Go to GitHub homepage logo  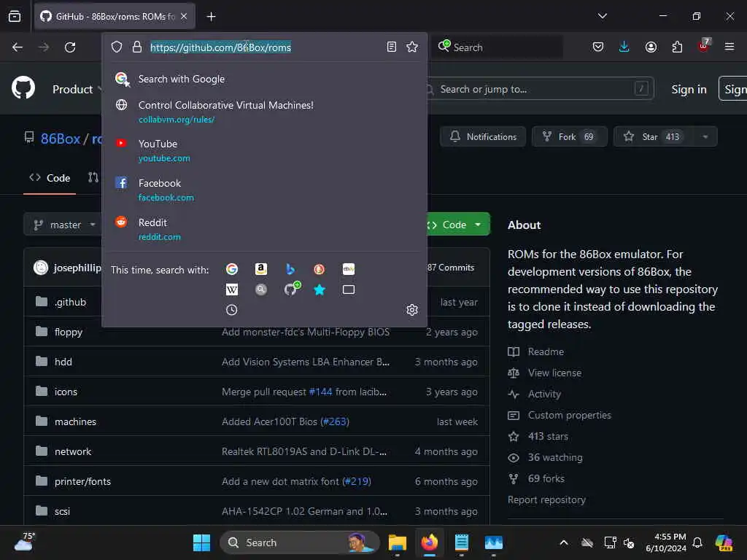point(23,88)
